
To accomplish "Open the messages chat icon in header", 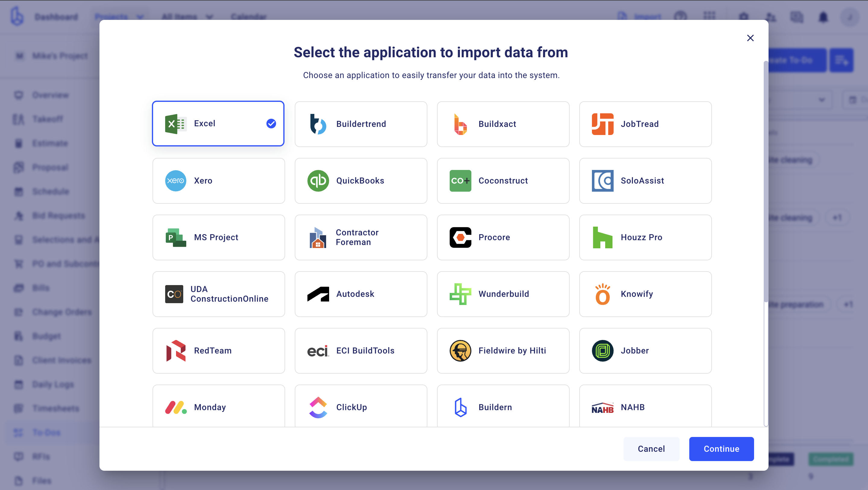I will pyautogui.click(x=797, y=17).
